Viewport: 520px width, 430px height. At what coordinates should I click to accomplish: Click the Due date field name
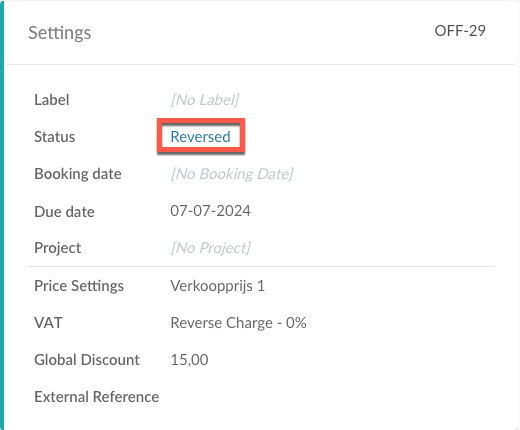coord(64,212)
